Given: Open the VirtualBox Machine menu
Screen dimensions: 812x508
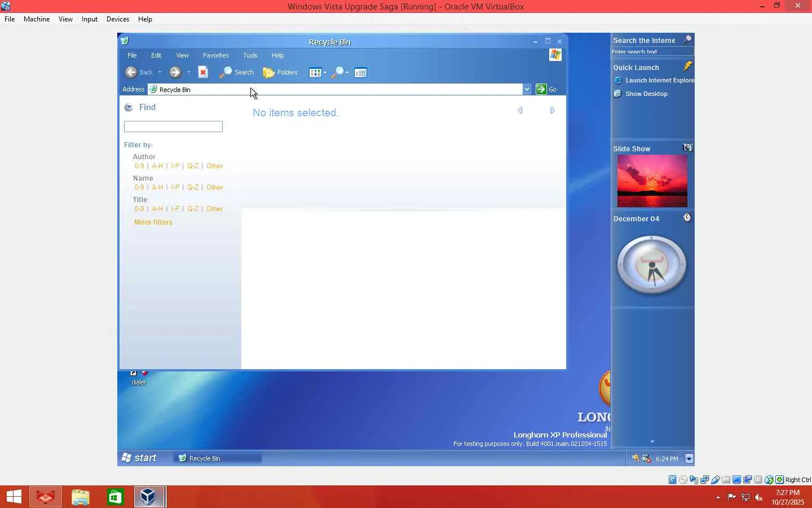Looking at the screenshot, I should click(x=37, y=19).
